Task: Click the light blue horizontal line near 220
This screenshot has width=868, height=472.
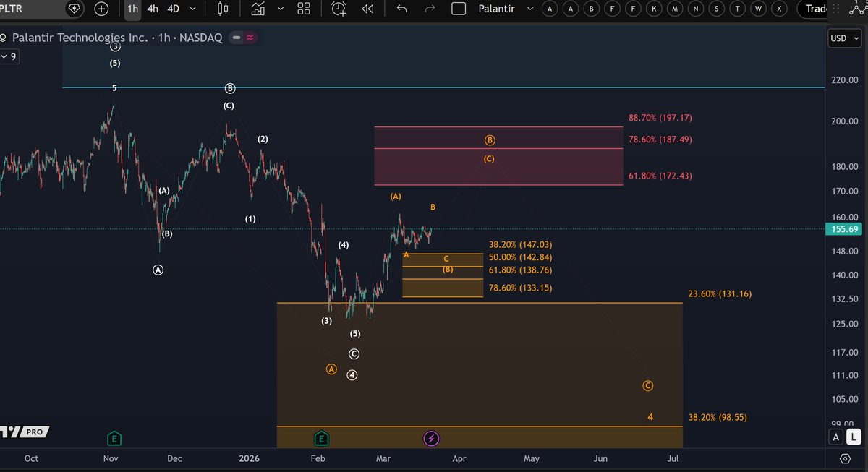Action: 443,87
